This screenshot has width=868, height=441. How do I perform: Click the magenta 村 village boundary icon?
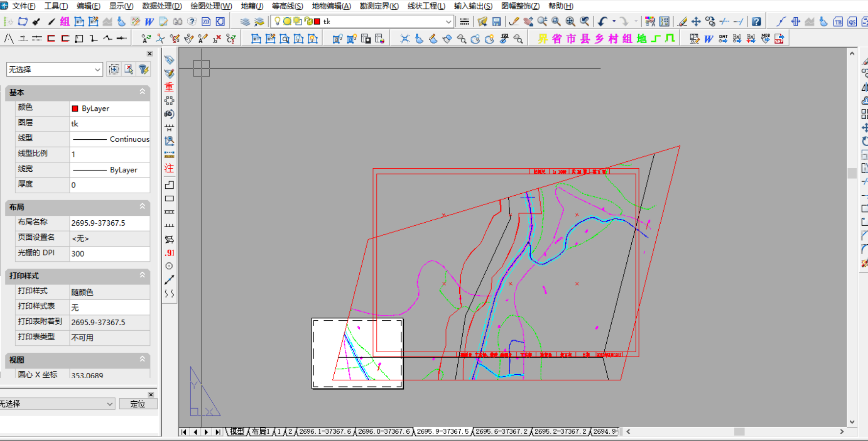pos(613,39)
